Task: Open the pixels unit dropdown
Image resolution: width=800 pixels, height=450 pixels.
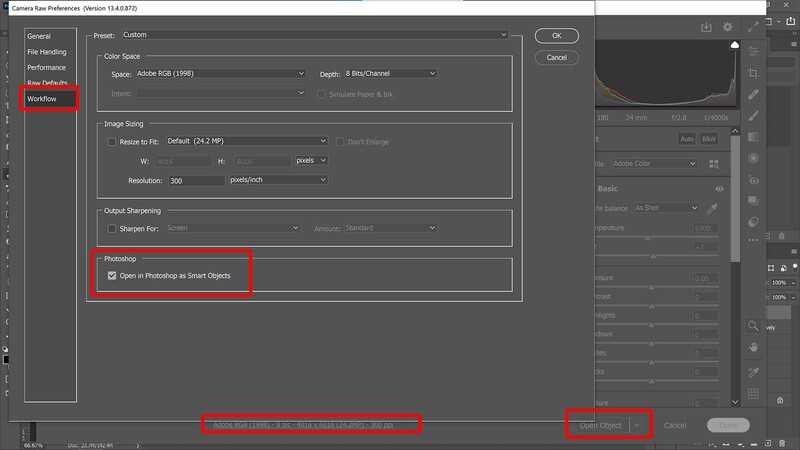Action: coord(311,160)
